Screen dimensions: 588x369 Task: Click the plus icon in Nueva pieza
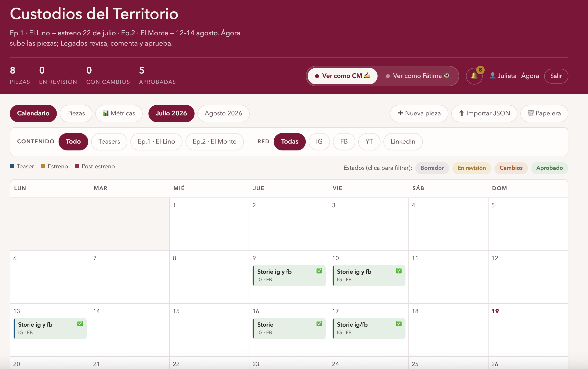pos(400,113)
